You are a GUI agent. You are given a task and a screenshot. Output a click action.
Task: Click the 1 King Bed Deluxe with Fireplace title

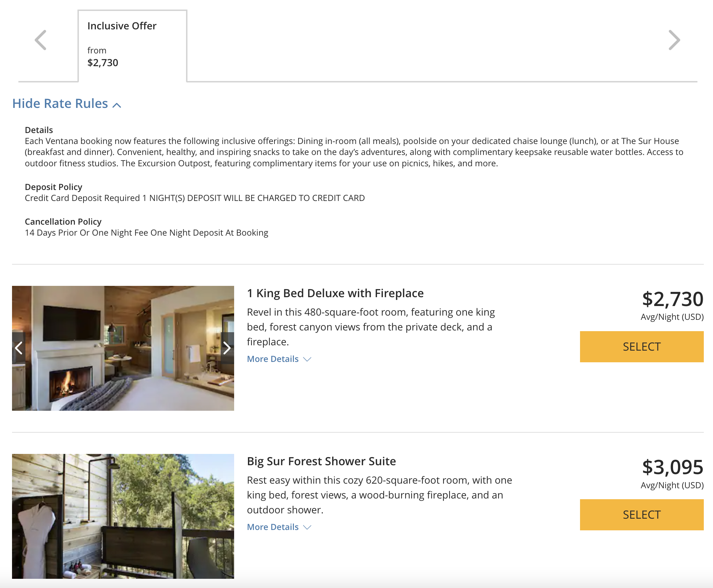(x=335, y=293)
